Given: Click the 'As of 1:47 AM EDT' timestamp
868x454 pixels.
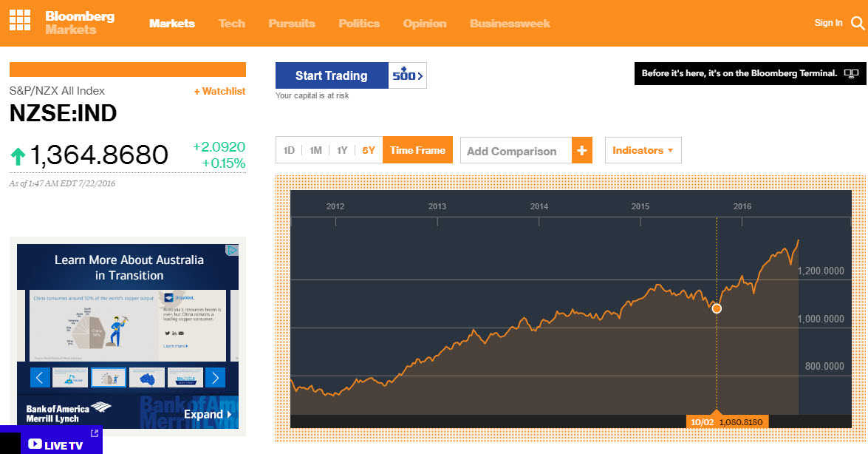Looking at the screenshot, I should click(63, 183).
